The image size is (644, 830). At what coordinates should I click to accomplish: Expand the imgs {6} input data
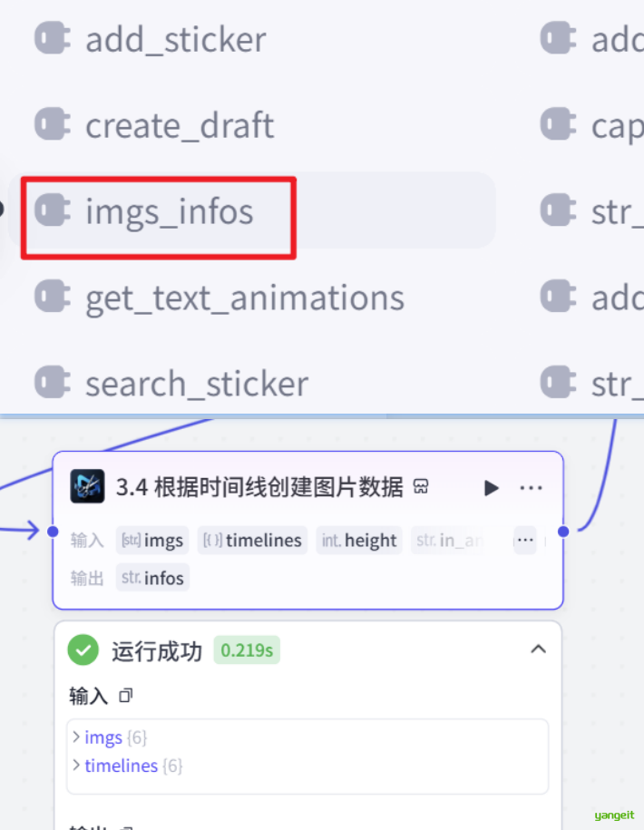[x=76, y=737]
